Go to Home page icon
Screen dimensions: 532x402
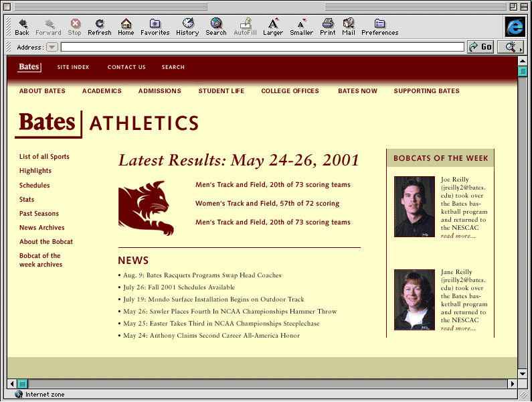(x=126, y=27)
